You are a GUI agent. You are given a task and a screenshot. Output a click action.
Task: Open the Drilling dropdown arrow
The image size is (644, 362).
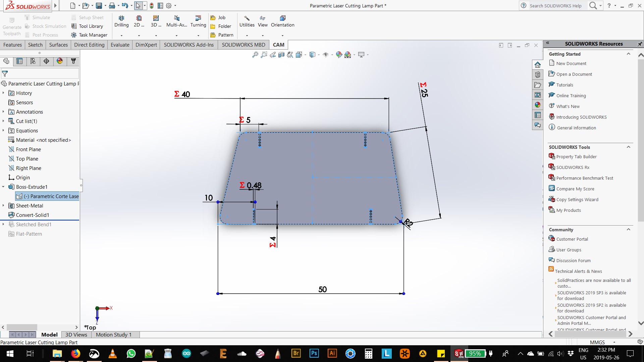click(x=121, y=36)
